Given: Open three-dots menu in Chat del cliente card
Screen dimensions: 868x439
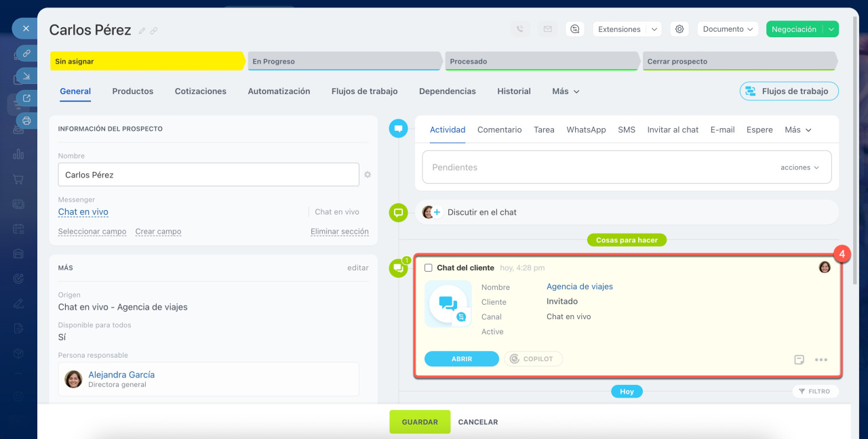Looking at the screenshot, I should 821,360.
